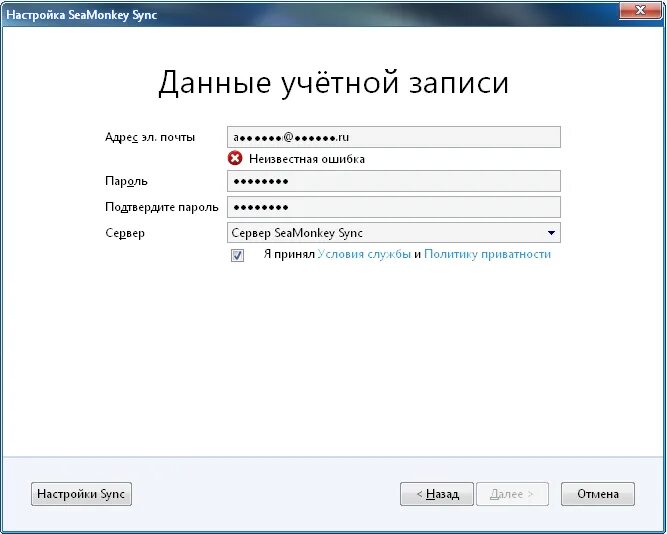The image size is (667, 534).
Task: Click the Сервер label
Action: pos(125,233)
